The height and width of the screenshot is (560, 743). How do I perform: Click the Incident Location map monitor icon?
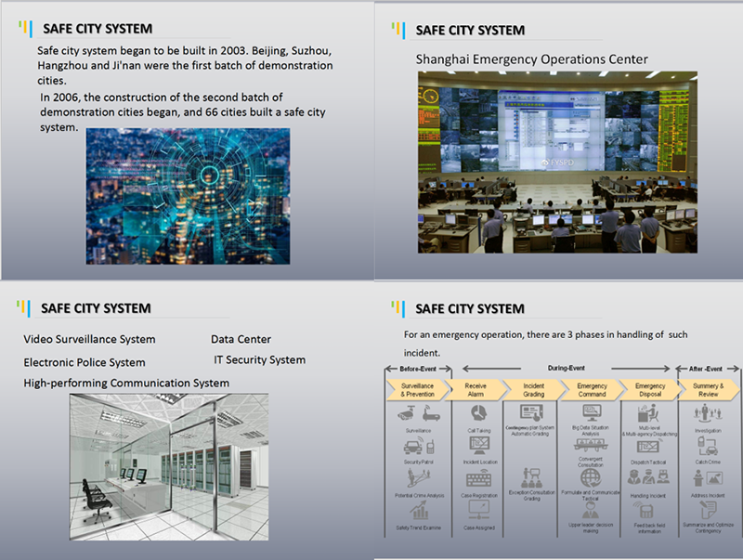point(479,446)
